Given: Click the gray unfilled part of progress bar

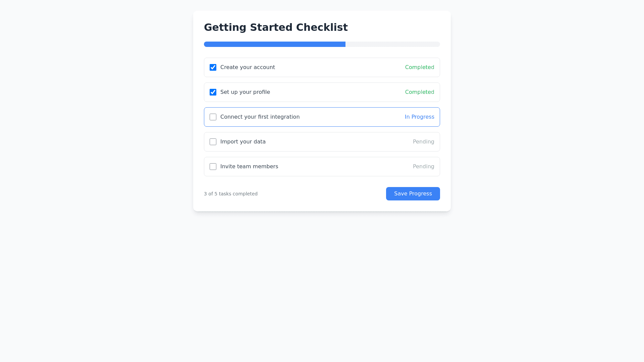Looking at the screenshot, I should [x=392, y=44].
